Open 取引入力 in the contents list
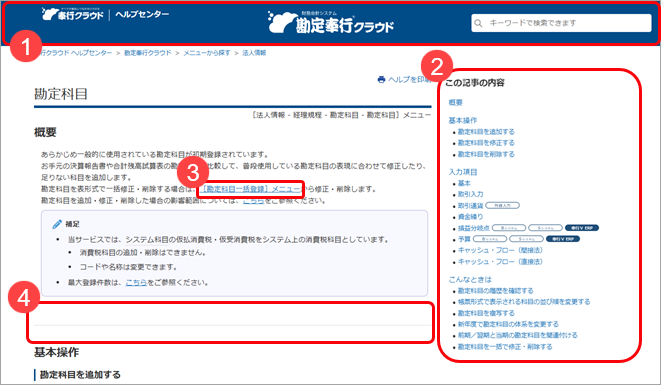This screenshot has height=385, width=661. (470, 194)
